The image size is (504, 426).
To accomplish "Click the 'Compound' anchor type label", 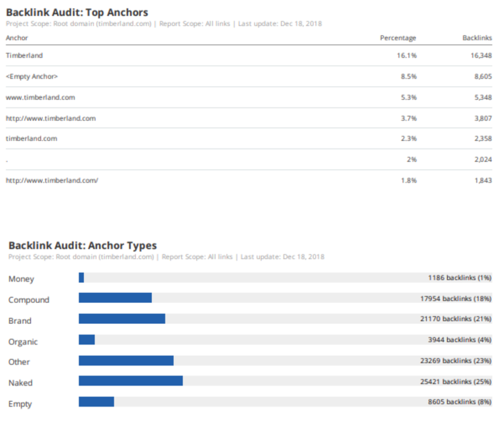I will coord(29,300).
